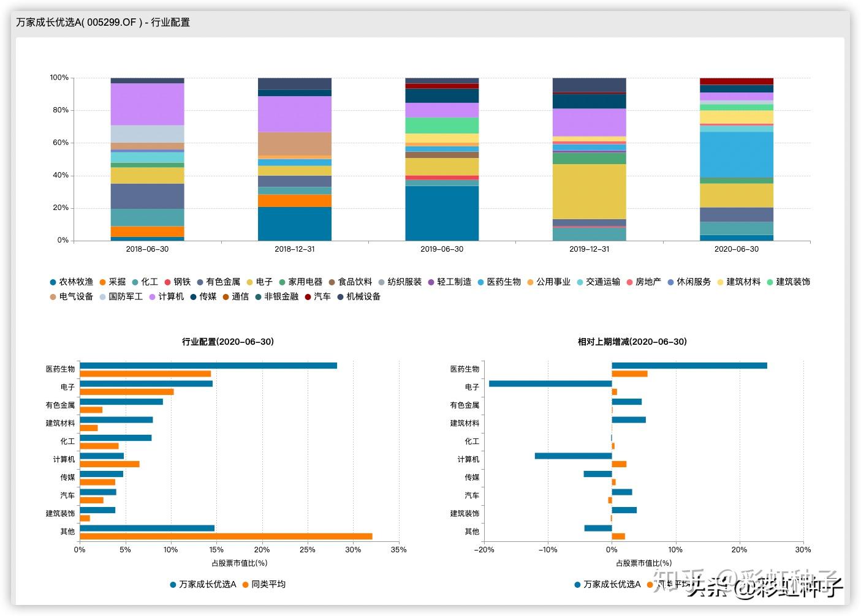The width and height of the screenshot is (861, 616).
Task: Click 建筑装饰 label in 相对上期增减 chart
Action: coord(465,514)
